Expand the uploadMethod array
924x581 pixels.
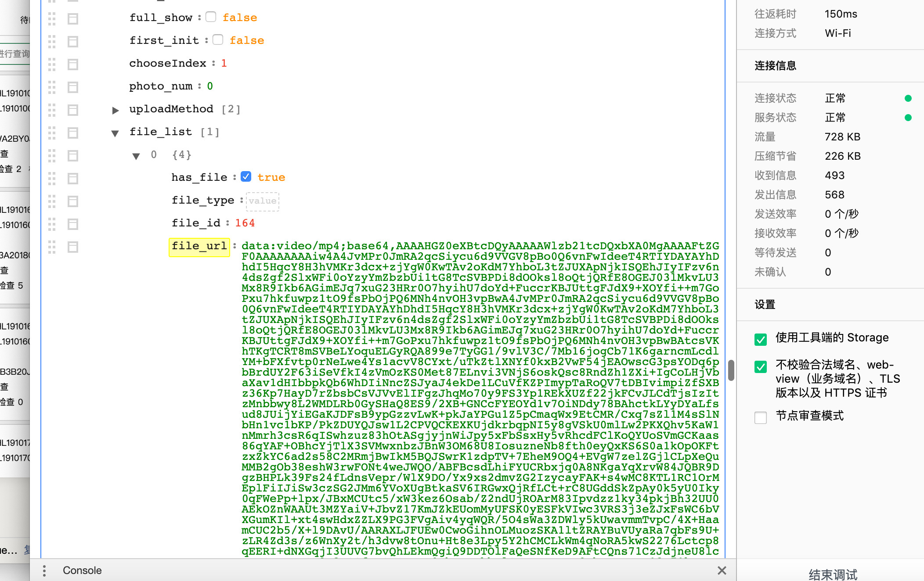tap(115, 110)
